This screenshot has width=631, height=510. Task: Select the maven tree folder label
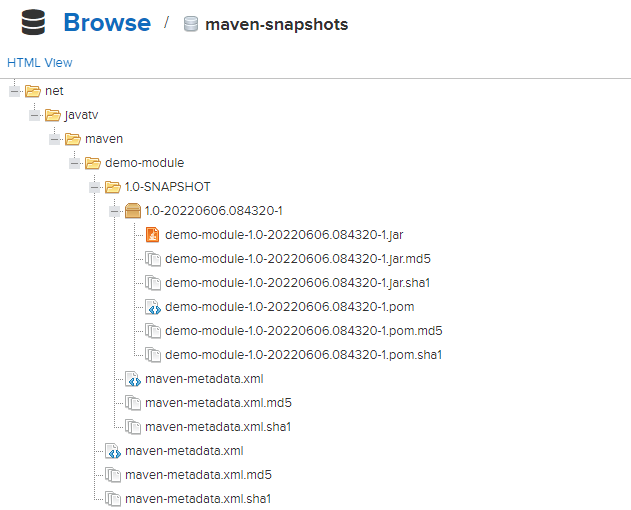[104, 139]
